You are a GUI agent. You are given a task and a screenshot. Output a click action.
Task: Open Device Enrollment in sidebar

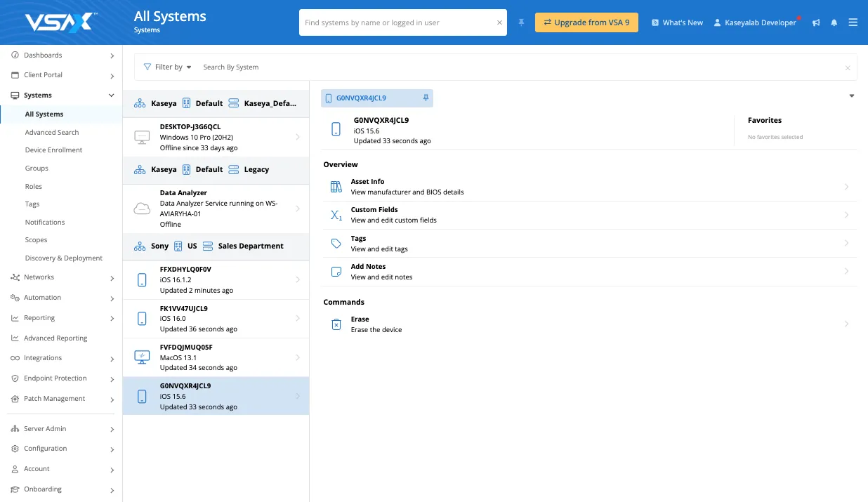53,150
